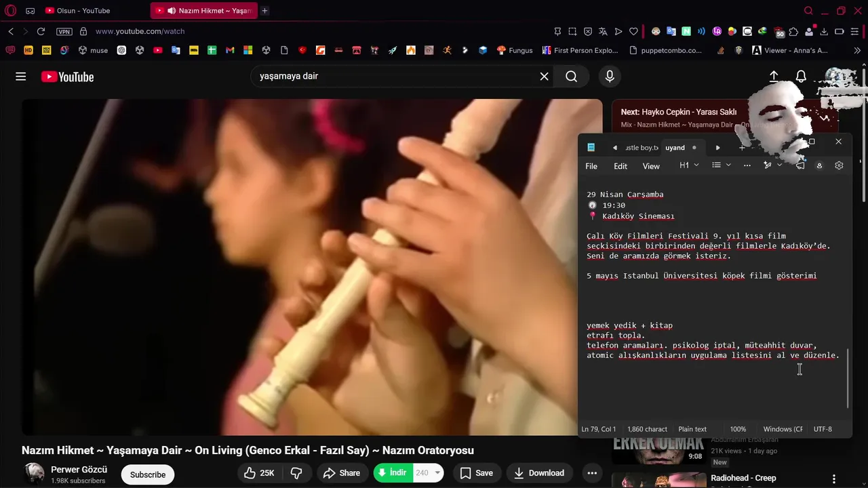The image size is (868, 488).
Task: Open Opera easy setup sliders icon
Action: click(x=854, y=31)
